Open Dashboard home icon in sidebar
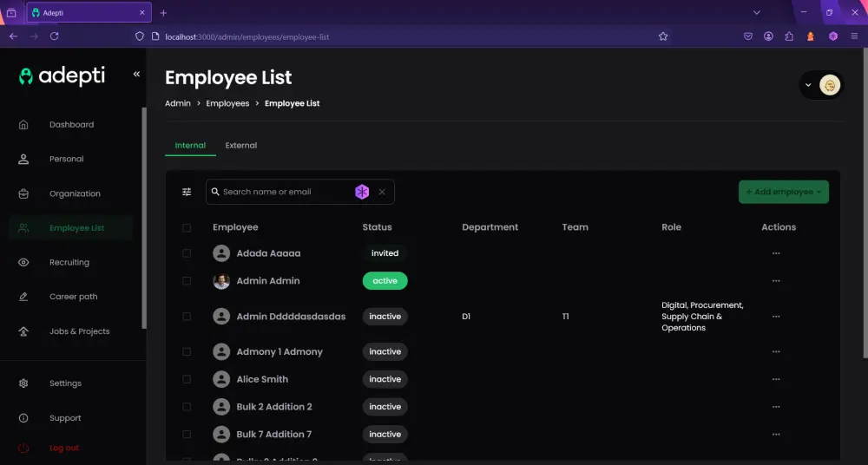 [23, 125]
